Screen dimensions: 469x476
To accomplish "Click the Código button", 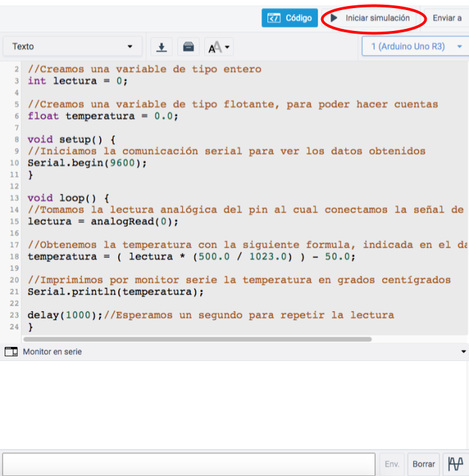I will pos(290,18).
